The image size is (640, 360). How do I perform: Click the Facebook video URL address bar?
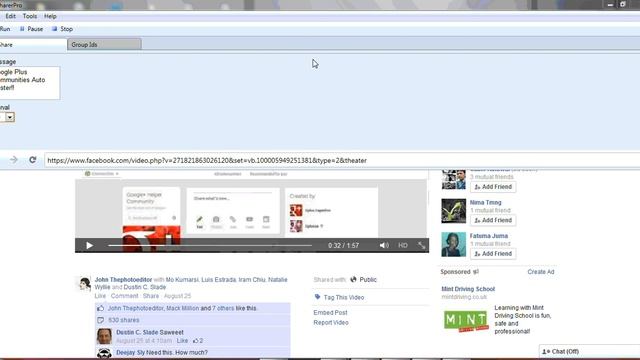click(x=342, y=160)
